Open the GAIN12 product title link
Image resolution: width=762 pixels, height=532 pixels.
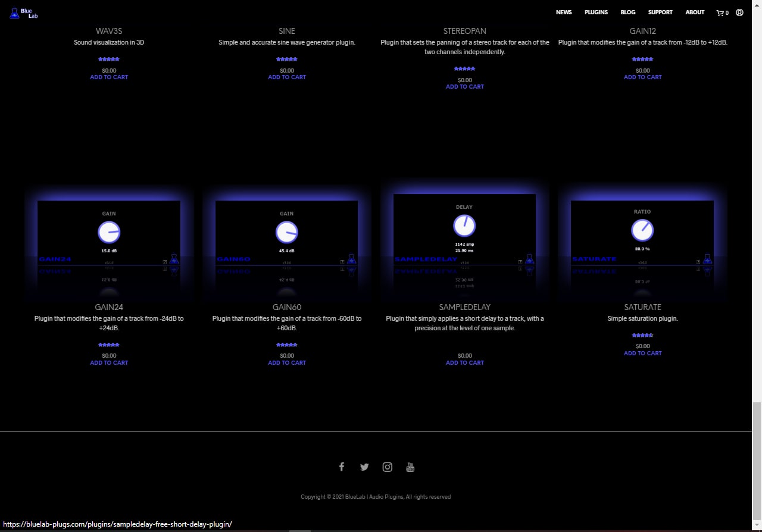(643, 31)
